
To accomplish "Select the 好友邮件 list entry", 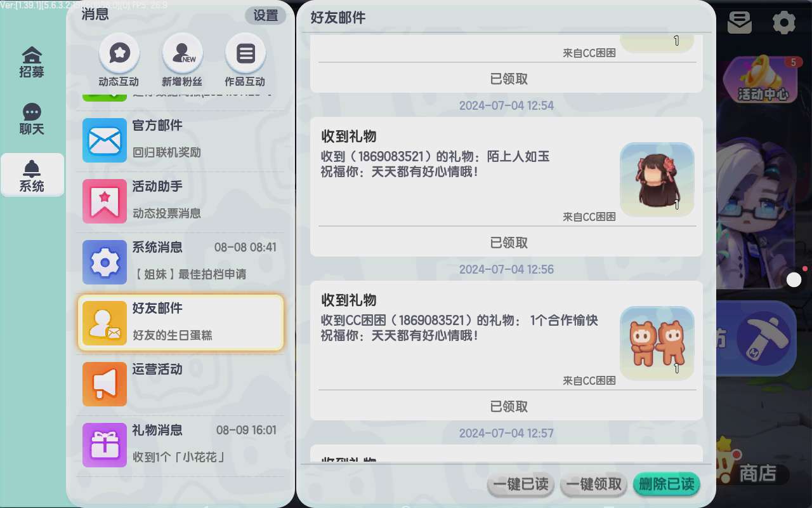I will 181,323.
